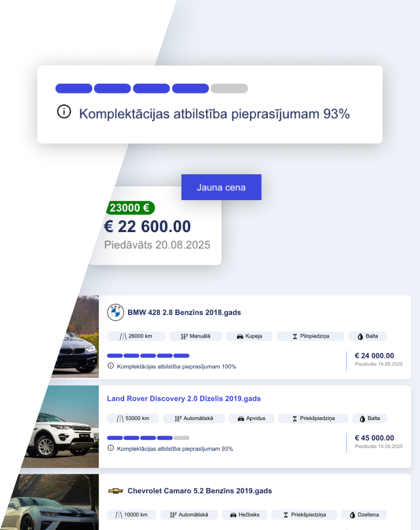Click the road icon in the 26000 km chip
Screen dimensions: 420x530
(x=123, y=336)
